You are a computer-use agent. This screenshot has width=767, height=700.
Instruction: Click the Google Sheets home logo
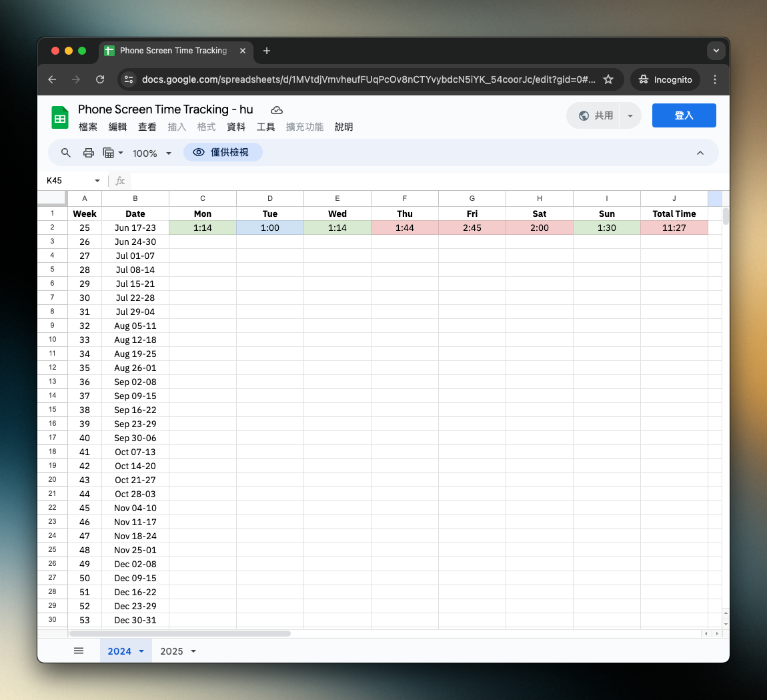tap(60, 117)
